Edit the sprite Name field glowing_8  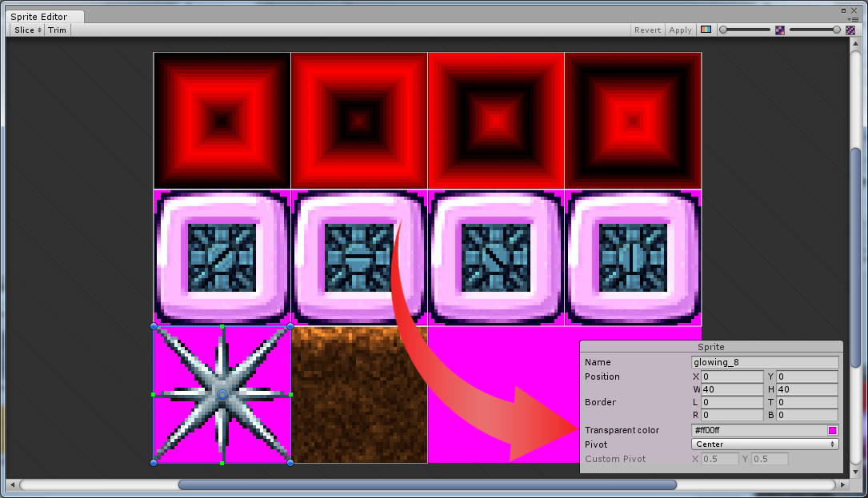point(764,361)
